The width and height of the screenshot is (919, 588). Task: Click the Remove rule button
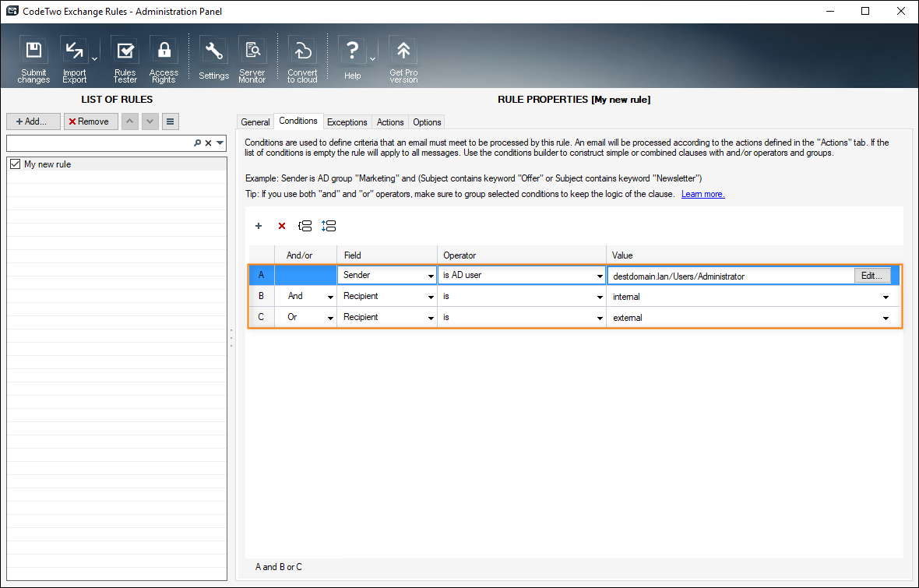click(91, 121)
